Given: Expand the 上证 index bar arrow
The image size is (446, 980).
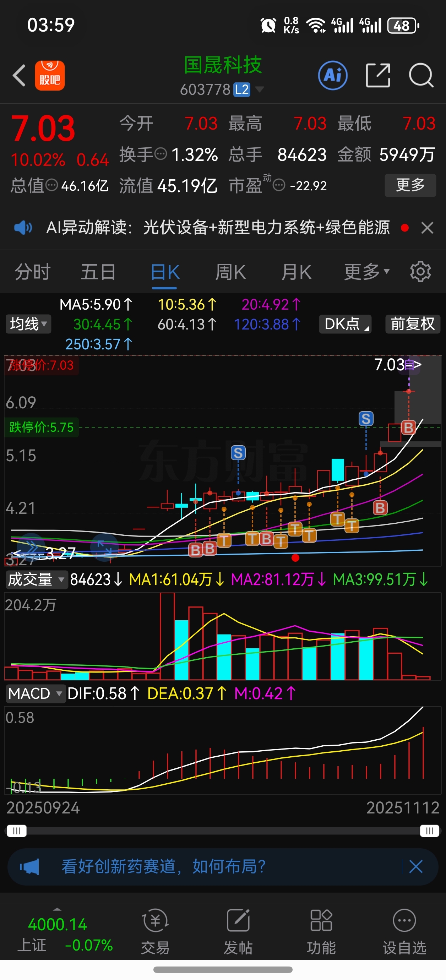Looking at the screenshot, I should [57, 910].
